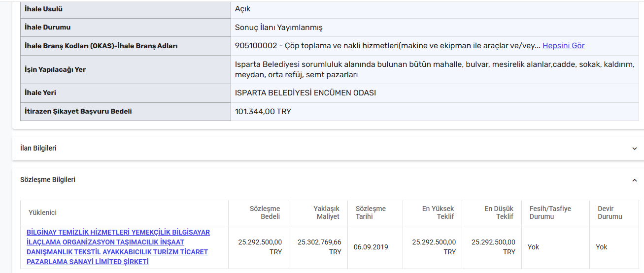
Task: Click the İlan Bilgileri section title
Action: point(38,148)
